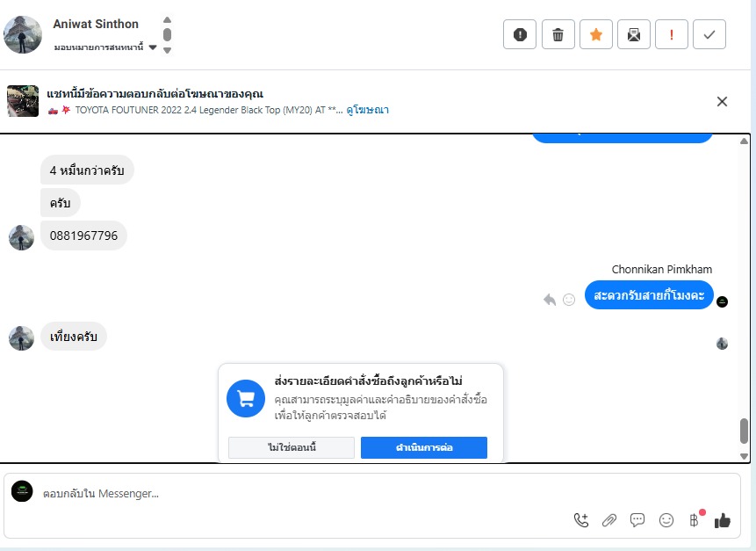
Task: Send a thumbs-up like
Action: click(x=723, y=520)
